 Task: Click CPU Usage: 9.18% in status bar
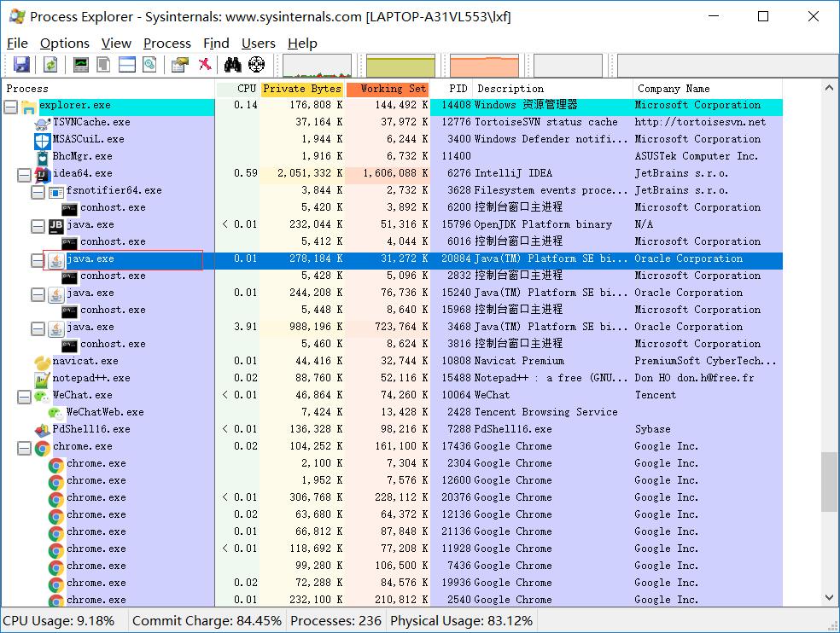(58, 621)
